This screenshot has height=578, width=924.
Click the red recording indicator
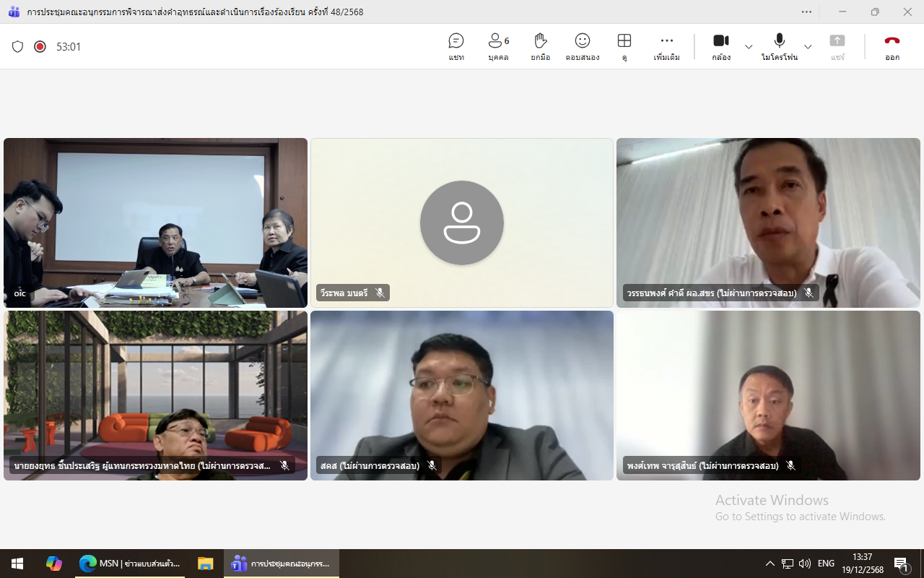pos(40,47)
